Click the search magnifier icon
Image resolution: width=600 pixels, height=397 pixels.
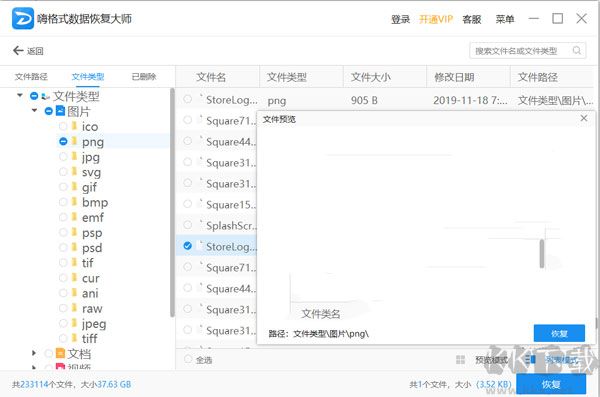(577, 51)
